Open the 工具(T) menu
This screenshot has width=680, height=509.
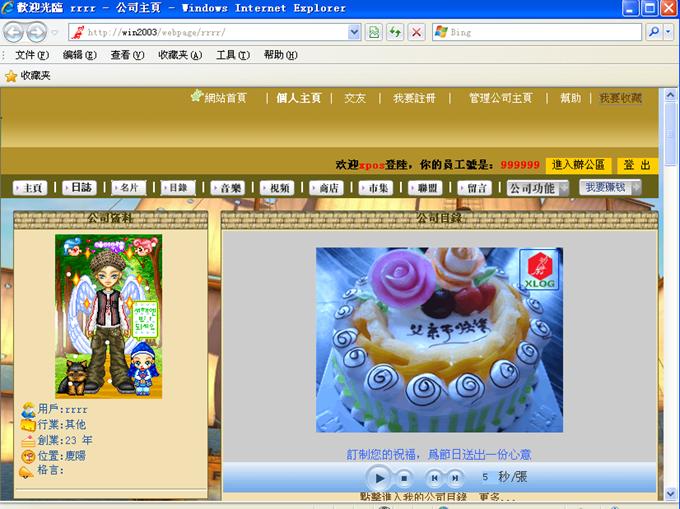click(x=231, y=55)
